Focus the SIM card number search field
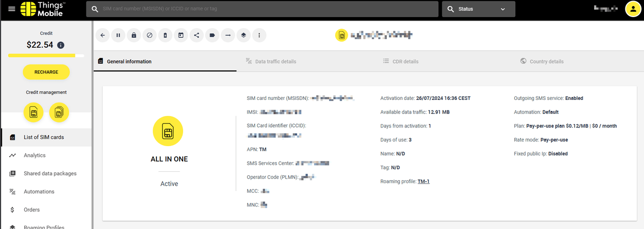The width and height of the screenshot is (644, 229). [x=262, y=9]
